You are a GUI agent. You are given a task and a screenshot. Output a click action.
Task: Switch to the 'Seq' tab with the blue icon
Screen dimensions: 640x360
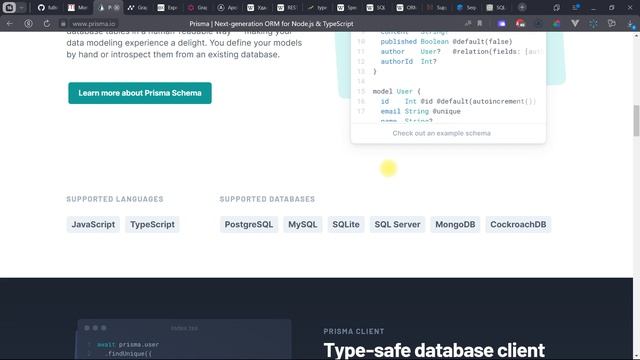pos(466,8)
